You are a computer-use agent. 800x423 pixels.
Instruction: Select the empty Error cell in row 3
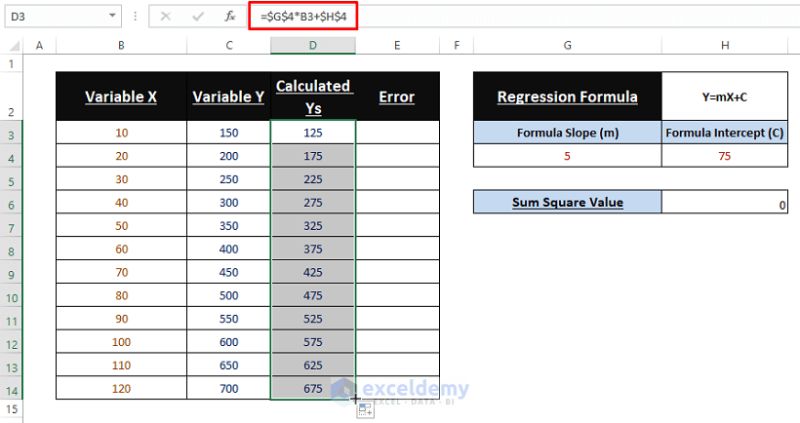pyautogui.click(x=397, y=133)
